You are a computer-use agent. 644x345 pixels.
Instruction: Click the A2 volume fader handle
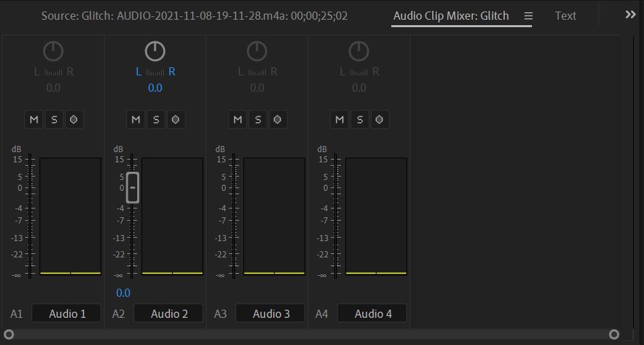(132, 187)
